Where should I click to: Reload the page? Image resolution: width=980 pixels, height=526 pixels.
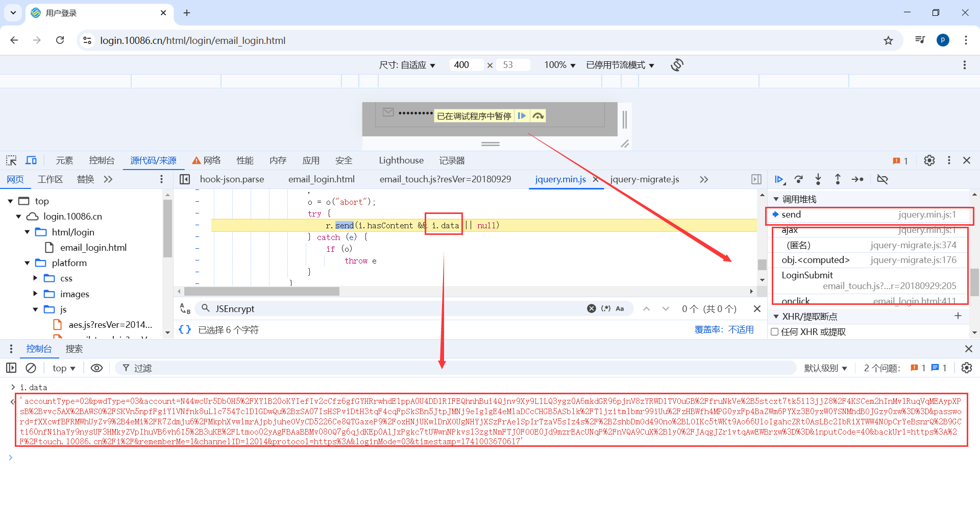click(60, 40)
